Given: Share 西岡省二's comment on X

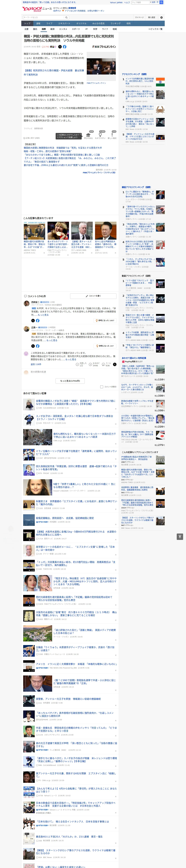Looking at the screenshot, I should tap(33, 320).
